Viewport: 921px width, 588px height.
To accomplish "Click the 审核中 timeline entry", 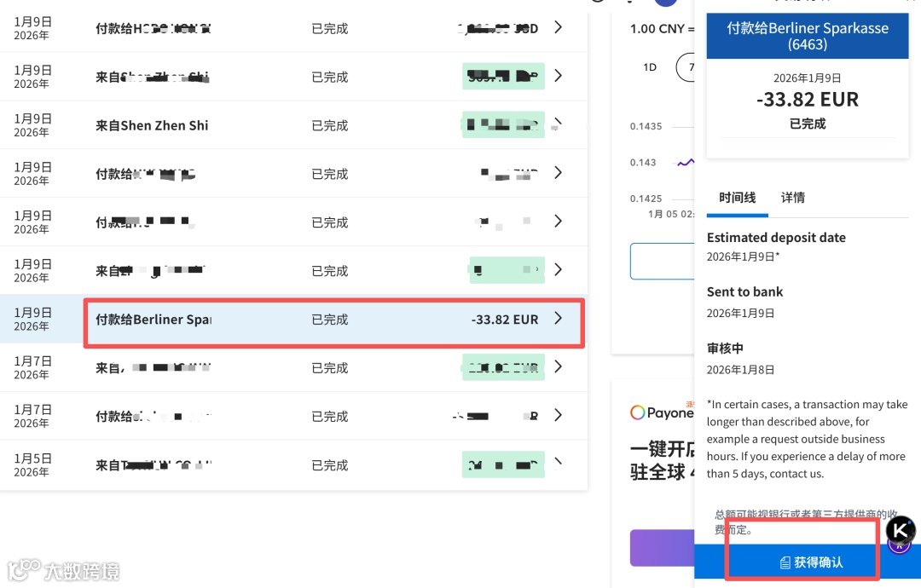I will click(x=725, y=349).
